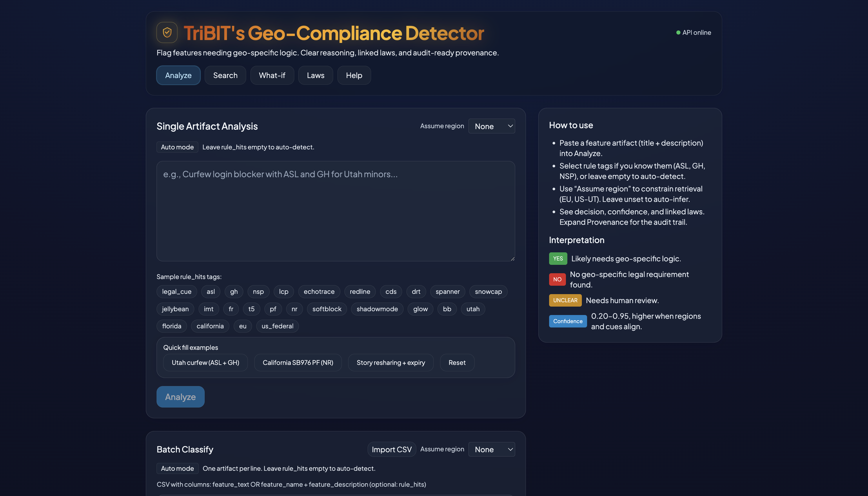This screenshot has height=496, width=868.
Task: Toggle the echotrace rule tag
Action: (x=319, y=292)
